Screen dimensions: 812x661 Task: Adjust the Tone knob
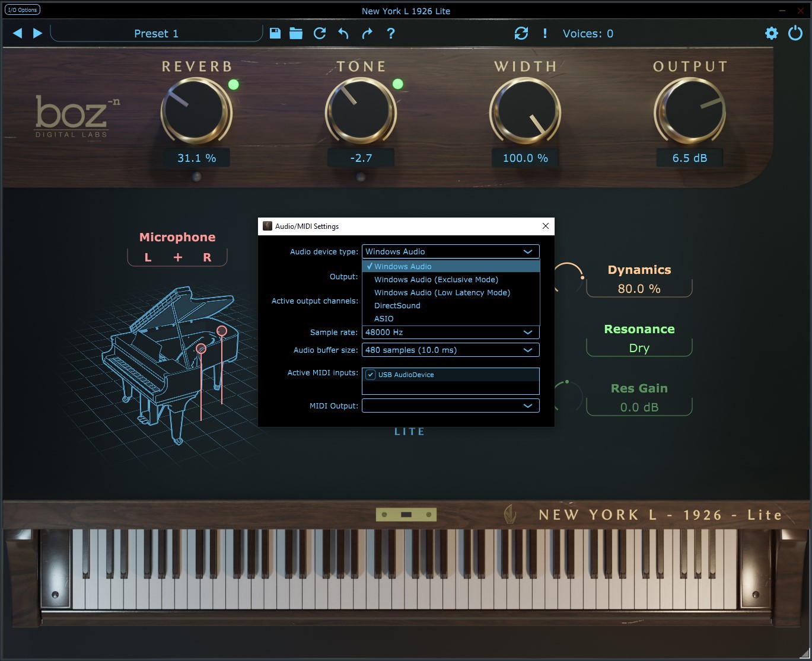pyautogui.click(x=361, y=111)
